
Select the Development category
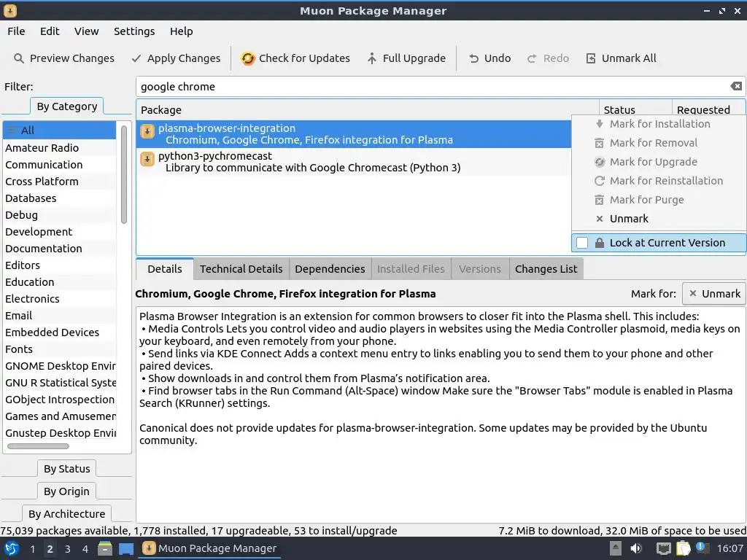(59, 232)
